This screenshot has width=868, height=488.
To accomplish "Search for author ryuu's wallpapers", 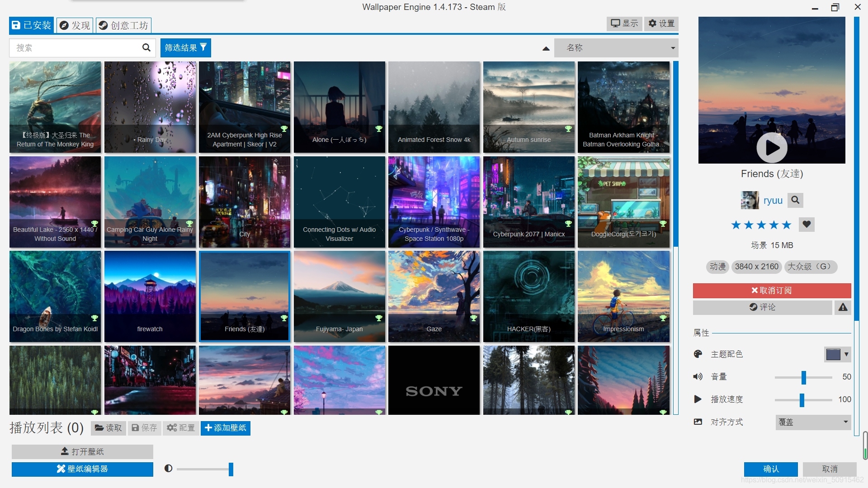I will (x=795, y=200).
